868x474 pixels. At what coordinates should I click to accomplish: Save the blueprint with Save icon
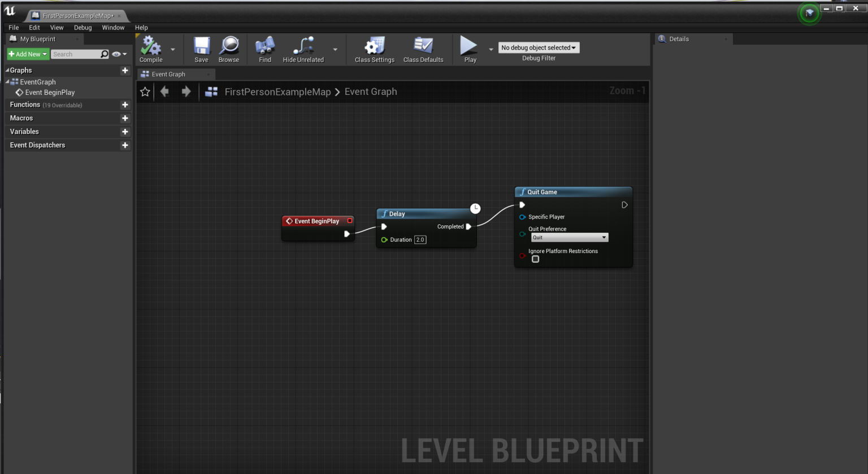coord(201,46)
